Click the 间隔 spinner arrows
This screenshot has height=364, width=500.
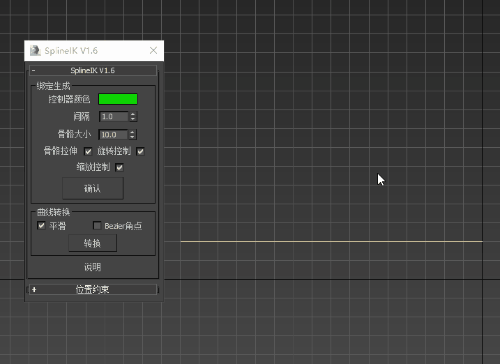[x=133, y=117]
